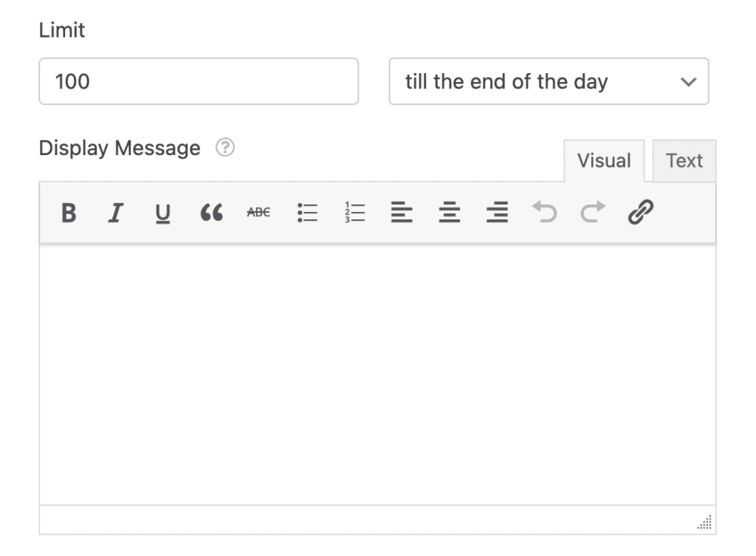The height and width of the screenshot is (556, 756).
Task: Apply strikethrough formatting
Action: click(x=257, y=213)
